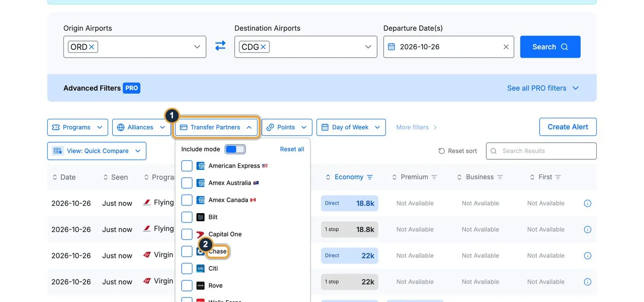Click the Rove logo icon
Viewport: 644px width, 302px height.
(201, 285)
